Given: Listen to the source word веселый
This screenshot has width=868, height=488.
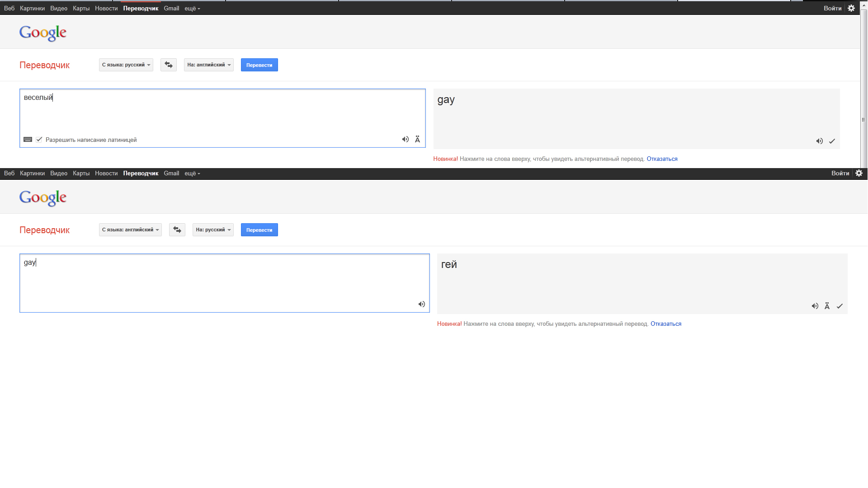Looking at the screenshot, I should coord(405,139).
